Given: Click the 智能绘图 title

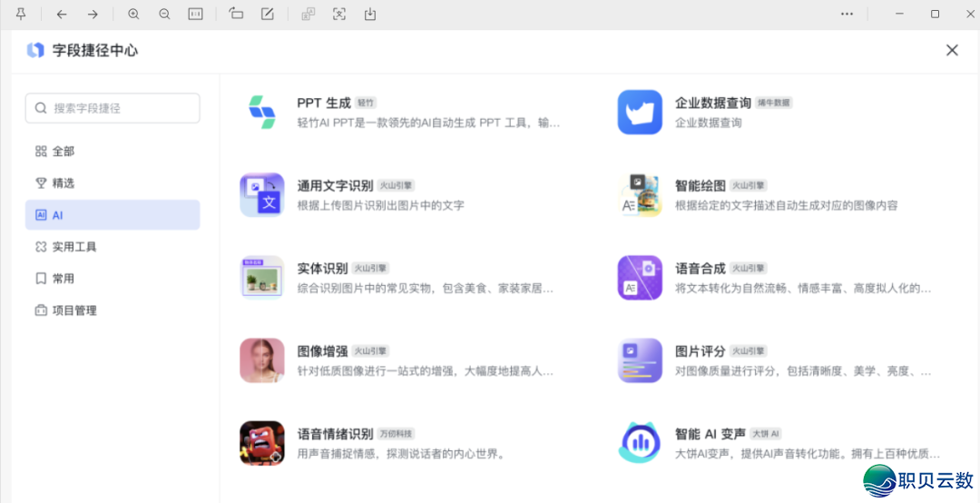Looking at the screenshot, I should tap(700, 186).
